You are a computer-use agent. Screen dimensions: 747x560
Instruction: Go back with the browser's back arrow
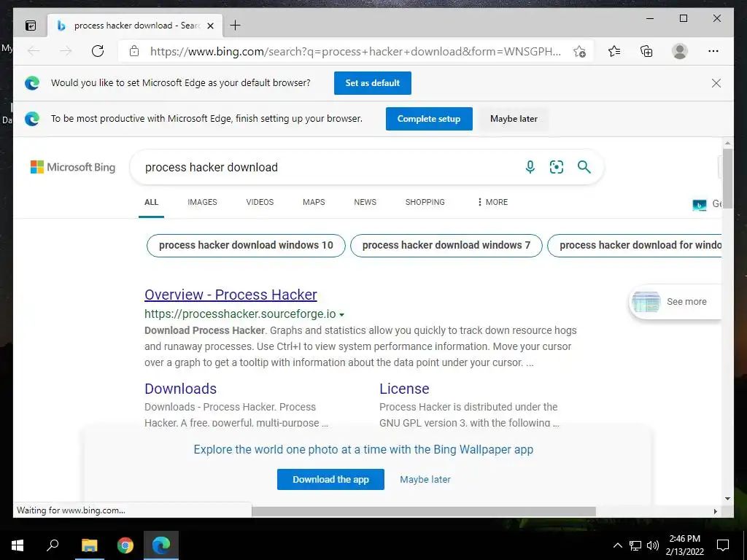(34, 51)
